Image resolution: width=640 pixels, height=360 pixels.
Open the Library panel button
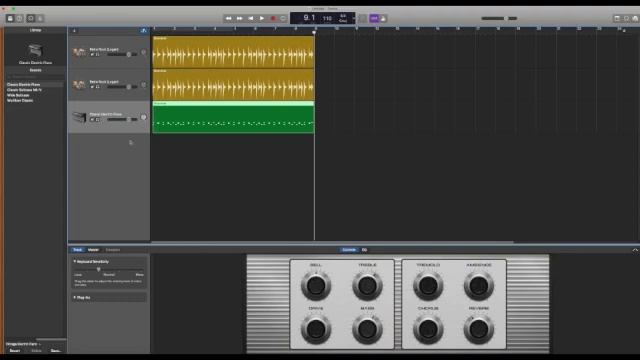10,18
